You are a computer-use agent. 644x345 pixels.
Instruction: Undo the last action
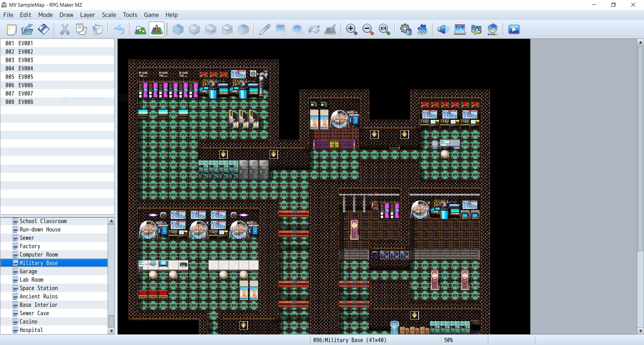pos(119,29)
